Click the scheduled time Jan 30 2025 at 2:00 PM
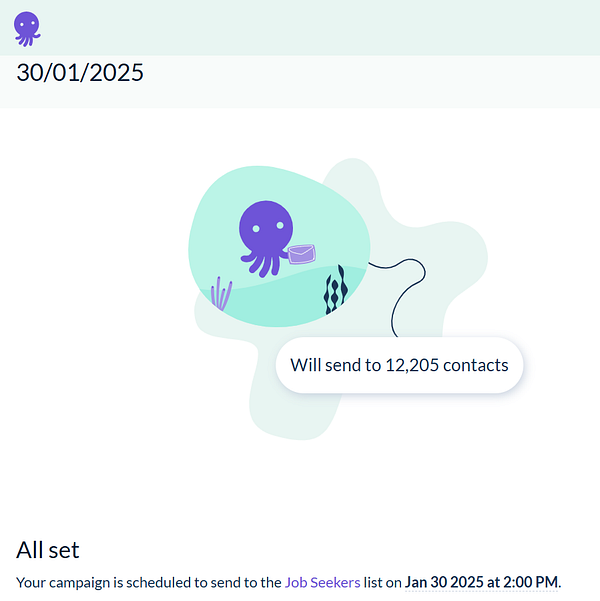The image size is (600, 601). [x=481, y=582]
